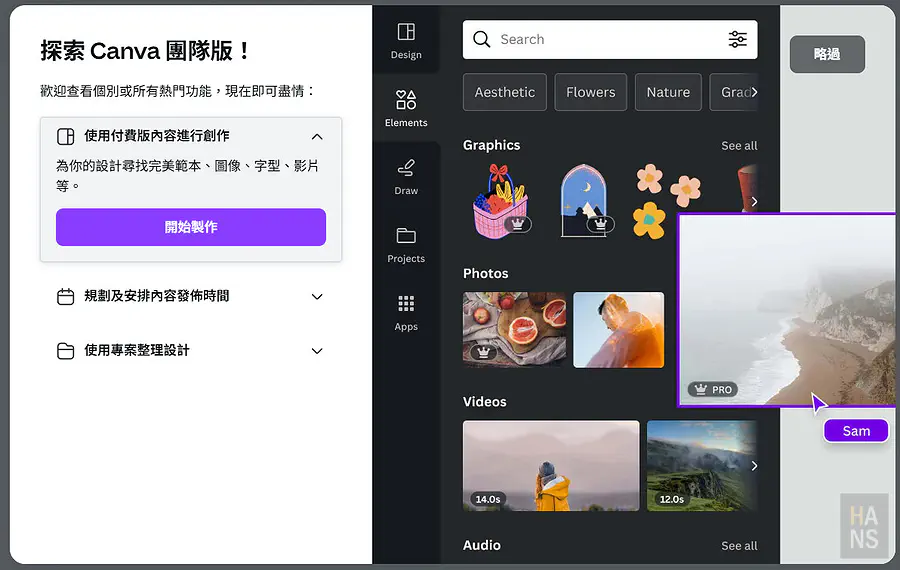
Task: Select the flowers graphic
Action: [x=667, y=201]
